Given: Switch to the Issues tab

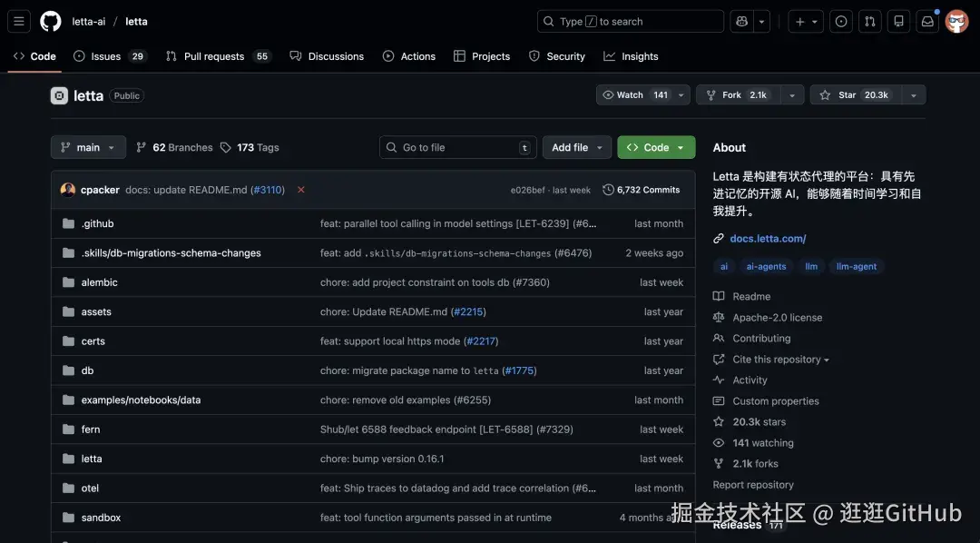Looking at the screenshot, I should (x=110, y=56).
